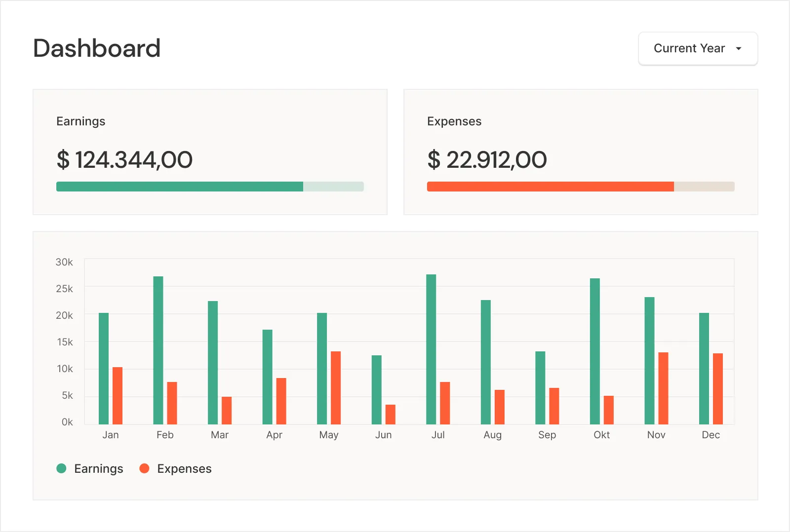
Task: Click the Okt axis label
Action: (602, 435)
